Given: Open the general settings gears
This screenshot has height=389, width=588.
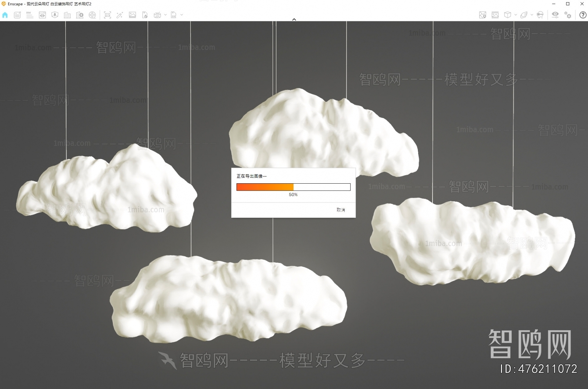Looking at the screenshot, I should [567, 15].
